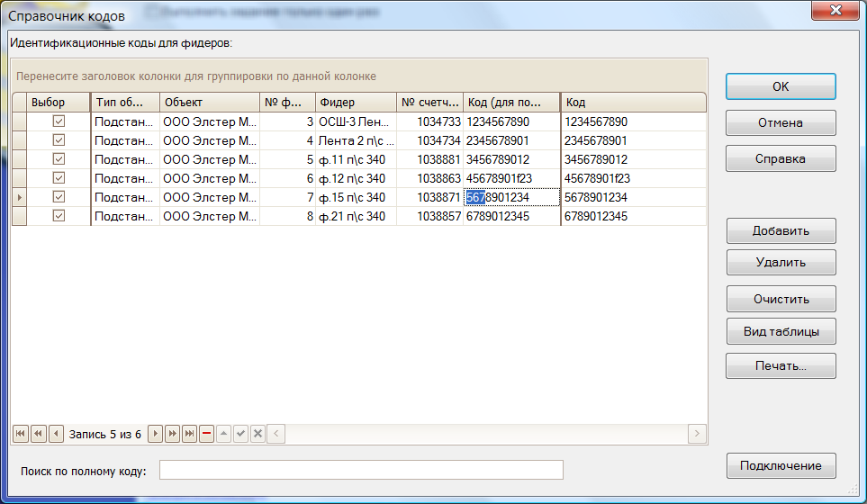Sort by the Фидер column header
The height and width of the screenshot is (504, 867).
pos(355,103)
